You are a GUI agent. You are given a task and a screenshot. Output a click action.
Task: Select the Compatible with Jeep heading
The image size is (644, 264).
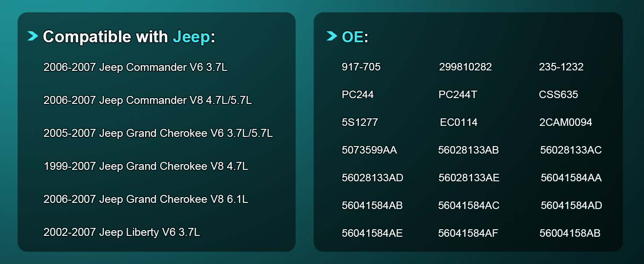[129, 37]
